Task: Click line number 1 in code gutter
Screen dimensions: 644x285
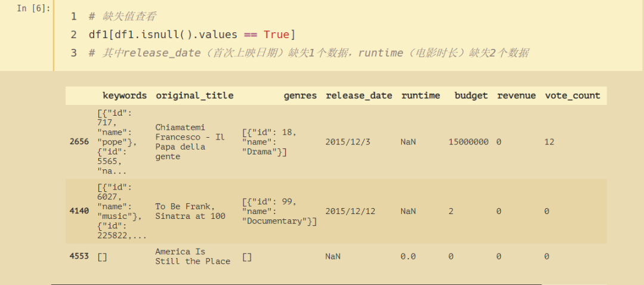Action: 73,17
